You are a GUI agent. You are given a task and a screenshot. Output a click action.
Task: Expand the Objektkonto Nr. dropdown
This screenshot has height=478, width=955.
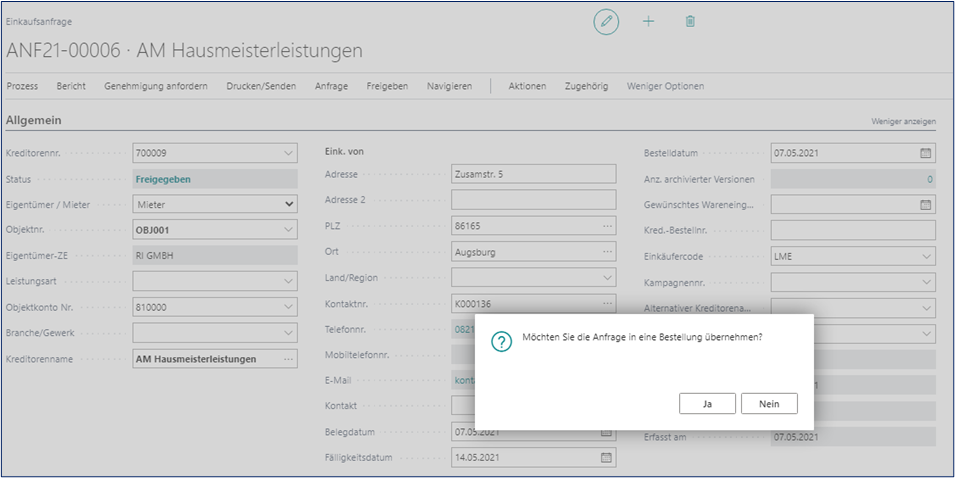point(288,308)
